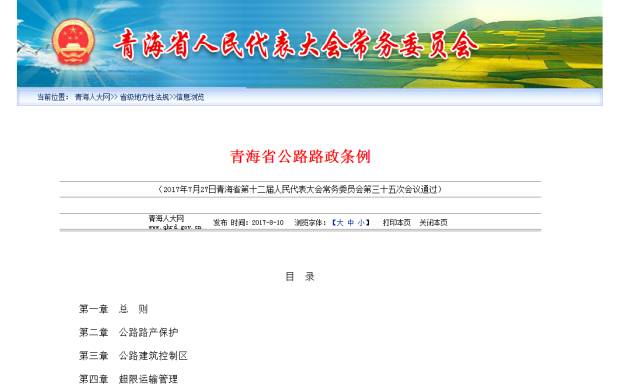The height and width of the screenshot is (386, 640).
Task: Click the 信息浏览 breadcrumb item
Action: coord(190,97)
